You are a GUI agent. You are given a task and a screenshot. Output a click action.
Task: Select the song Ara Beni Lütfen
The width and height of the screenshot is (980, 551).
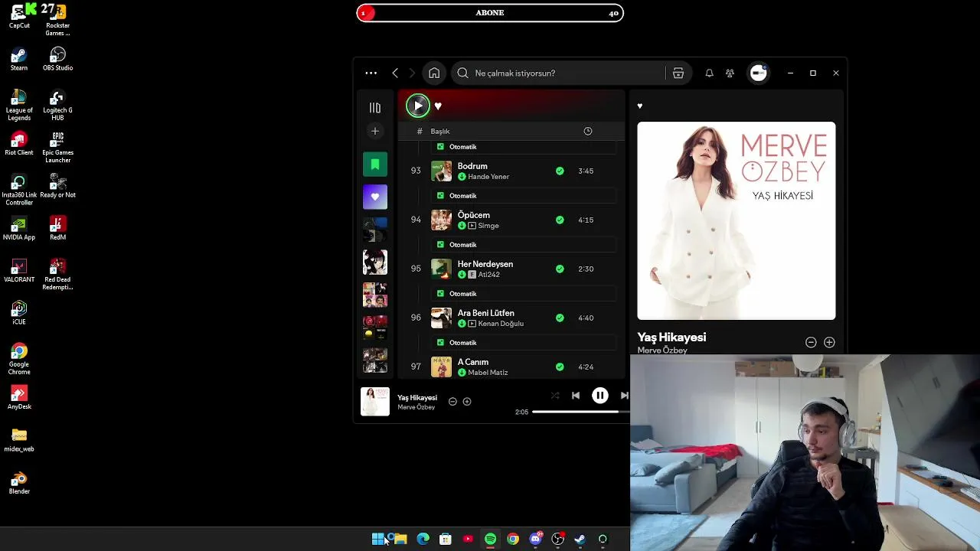point(486,313)
